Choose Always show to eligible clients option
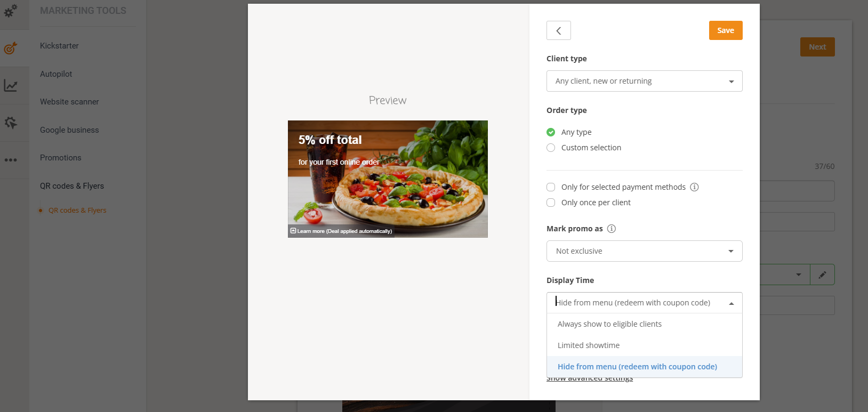Image resolution: width=868 pixels, height=412 pixels. point(609,324)
